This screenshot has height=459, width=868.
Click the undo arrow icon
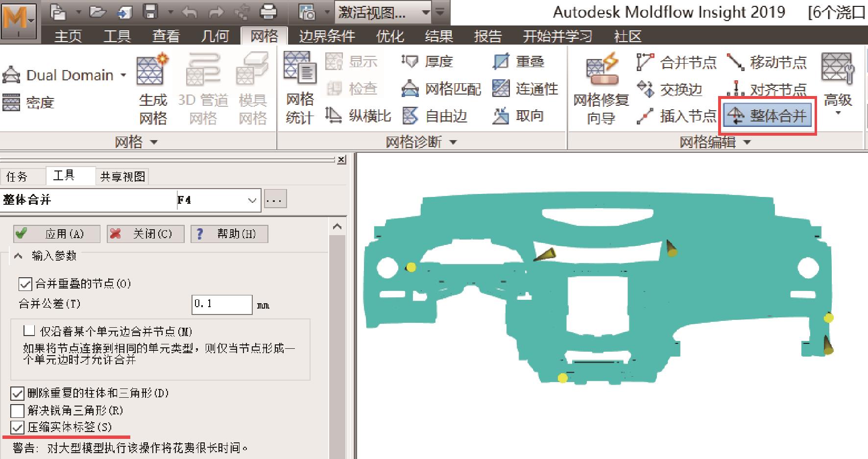pos(189,12)
